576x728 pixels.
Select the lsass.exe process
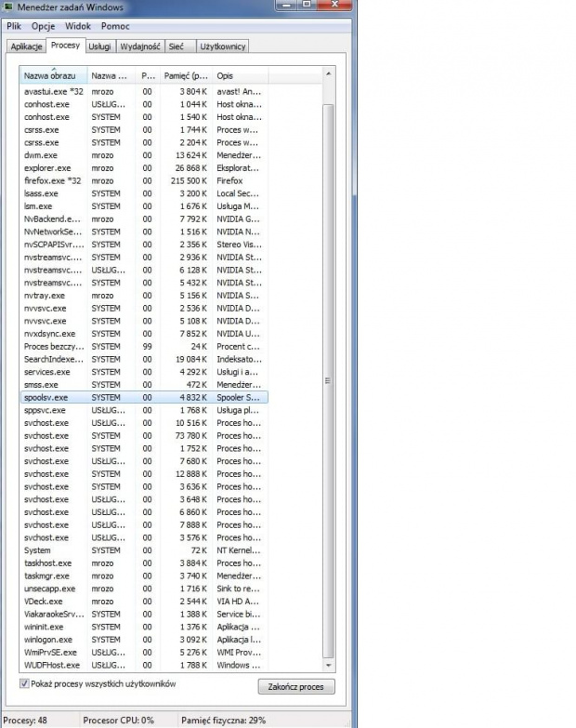(x=144, y=193)
